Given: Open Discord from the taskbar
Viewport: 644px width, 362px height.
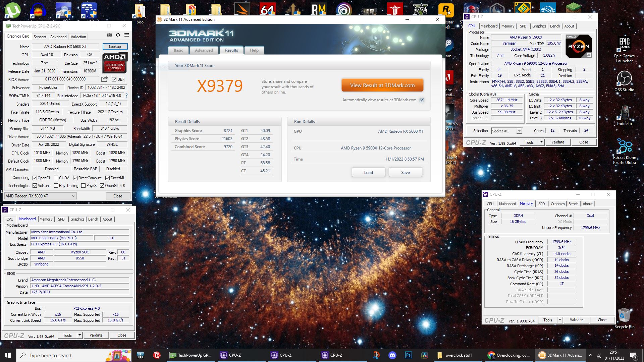Looking at the screenshot, I should click(392, 355).
